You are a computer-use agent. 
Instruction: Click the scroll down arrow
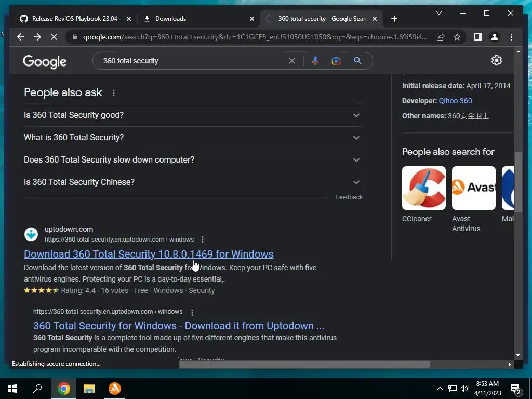click(518, 355)
